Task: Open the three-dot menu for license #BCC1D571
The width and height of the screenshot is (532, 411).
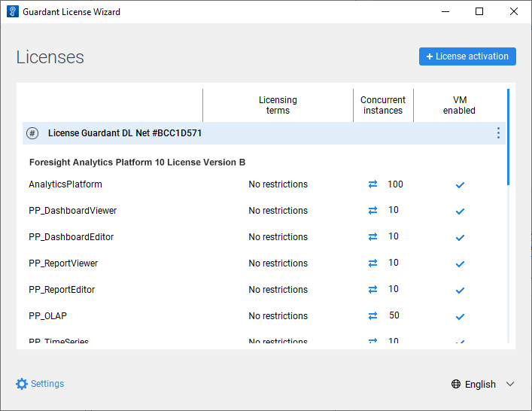Action: click(x=497, y=133)
